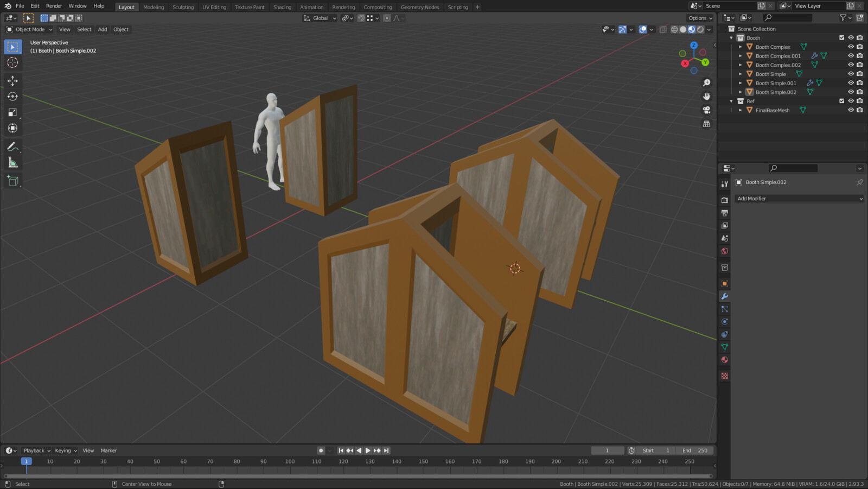The image size is (868, 489).
Task: Switch to the UV Editing workspace tab
Action: pos(214,7)
